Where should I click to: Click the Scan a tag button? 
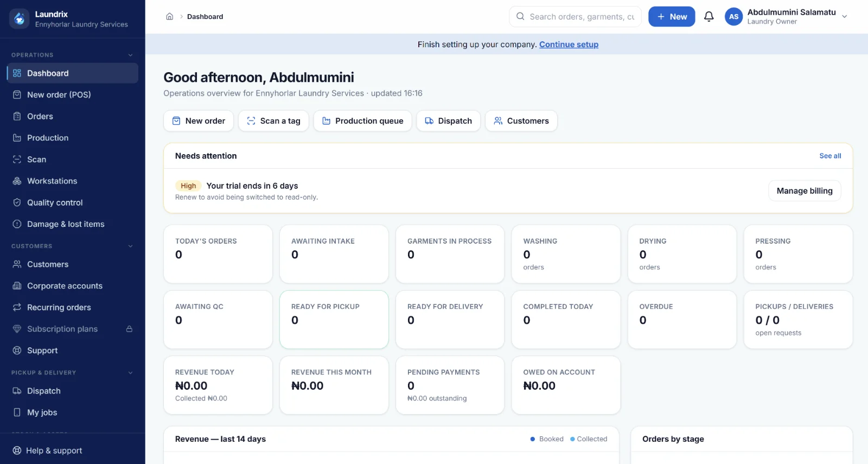click(x=273, y=121)
